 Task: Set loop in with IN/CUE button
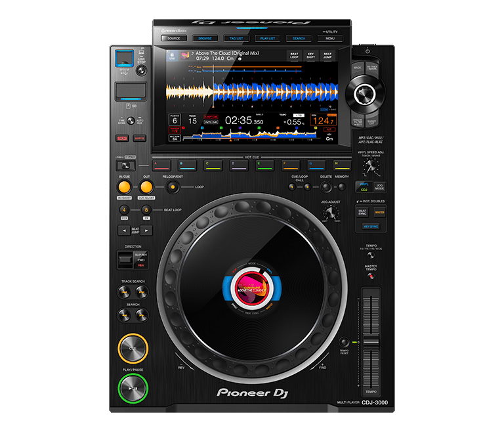(x=125, y=187)
